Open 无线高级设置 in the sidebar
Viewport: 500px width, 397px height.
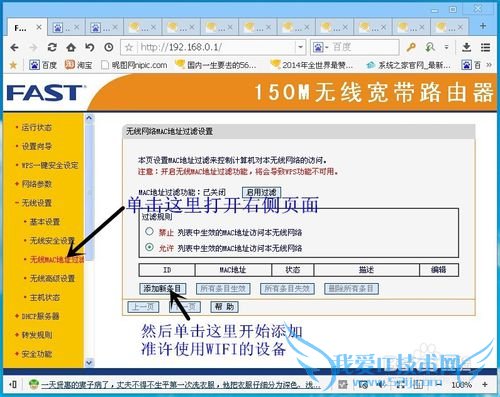point(52,278)
